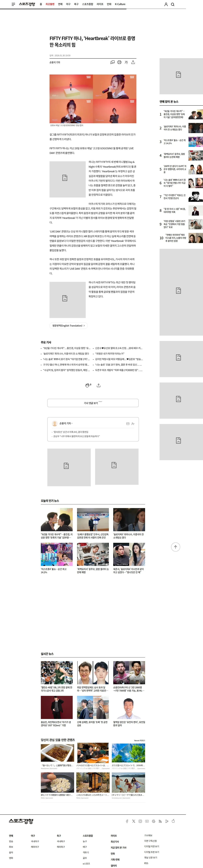Open the 홈 menu item
Screen dimensions: 203x868
41,4
